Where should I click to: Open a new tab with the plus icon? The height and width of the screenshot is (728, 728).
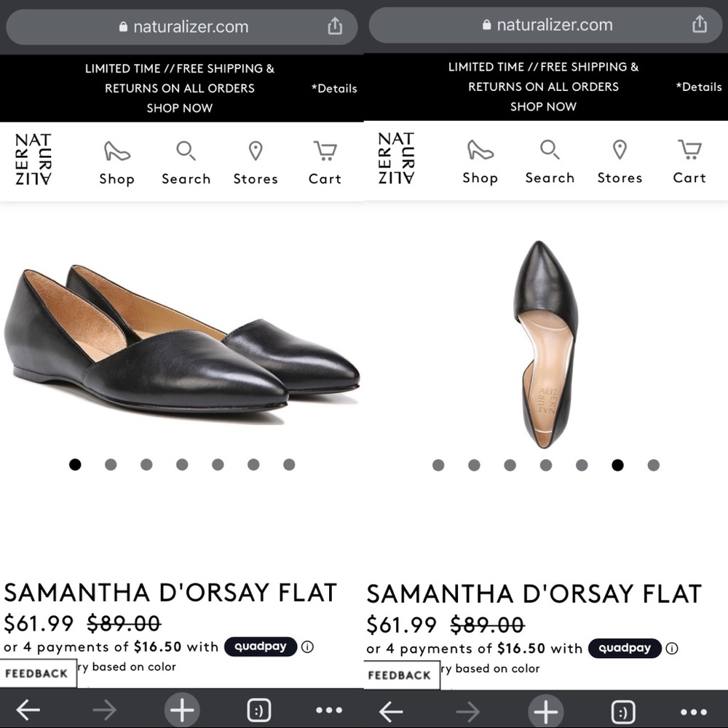(181, 710)
